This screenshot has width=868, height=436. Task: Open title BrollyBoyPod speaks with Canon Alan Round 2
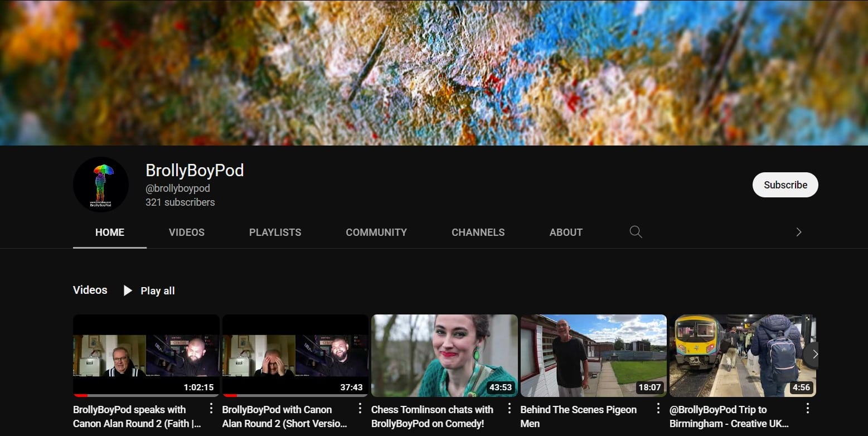(x=137, y=416)
